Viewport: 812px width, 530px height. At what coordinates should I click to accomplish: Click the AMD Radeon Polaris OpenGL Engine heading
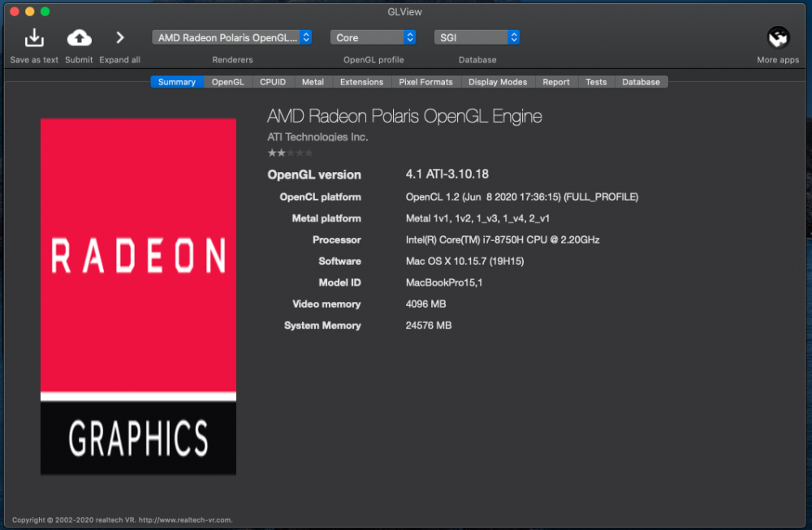click(x=404, y=116)
